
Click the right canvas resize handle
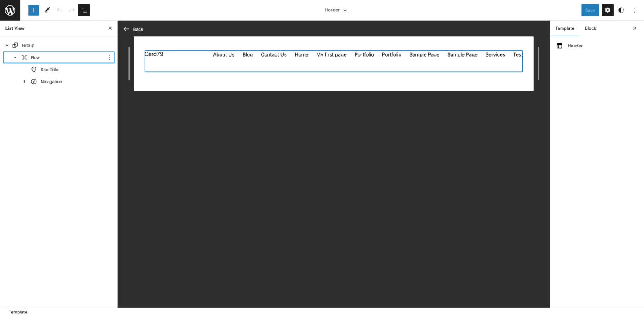538,64
